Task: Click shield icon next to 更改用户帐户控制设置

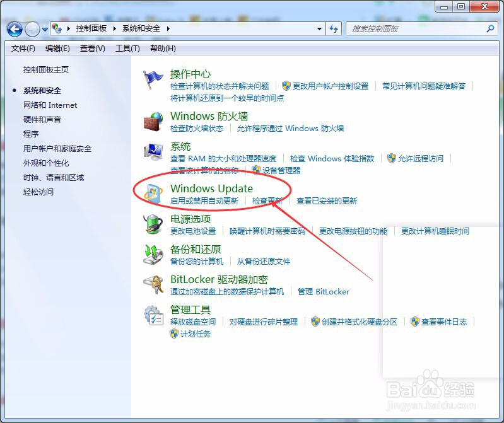Action: click(x=286, y=86)
